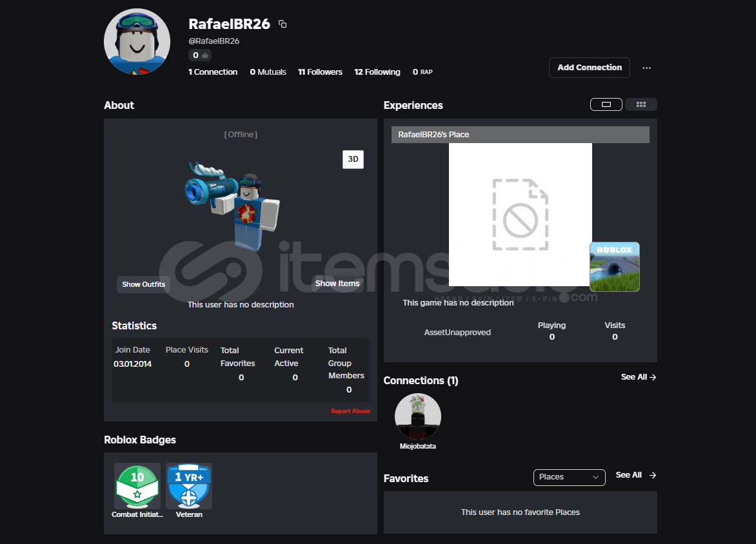This screenshot has width=756, height=544.
Task: Click the Place Visits statistic label
Action: click(x=187, y=350)
